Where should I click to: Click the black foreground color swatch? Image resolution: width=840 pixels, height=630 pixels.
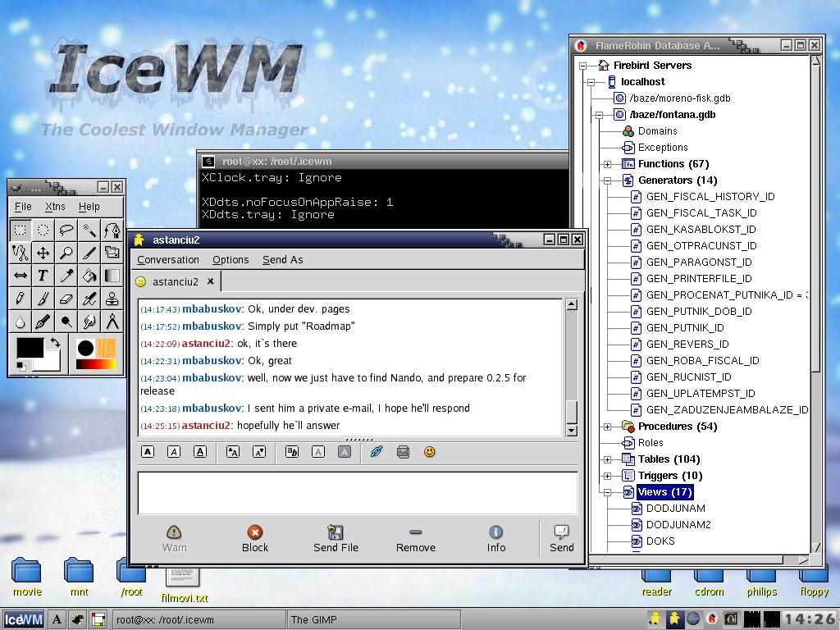[x=30, y=348]
